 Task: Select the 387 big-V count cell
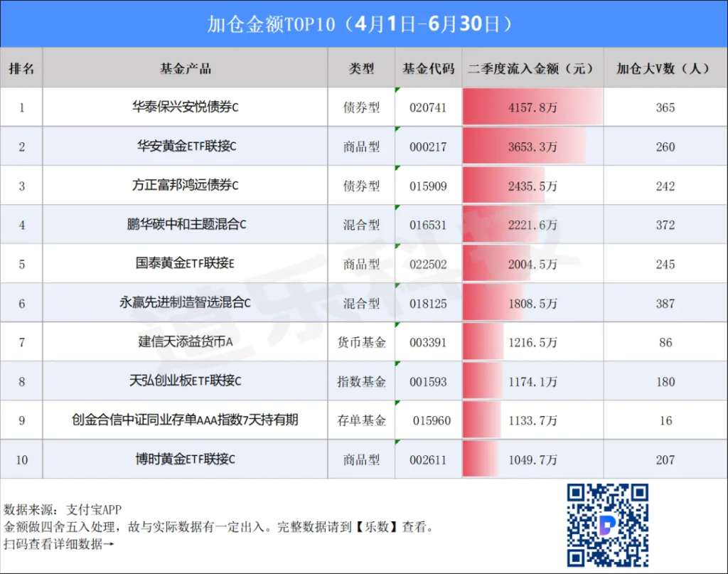[665, 303]
